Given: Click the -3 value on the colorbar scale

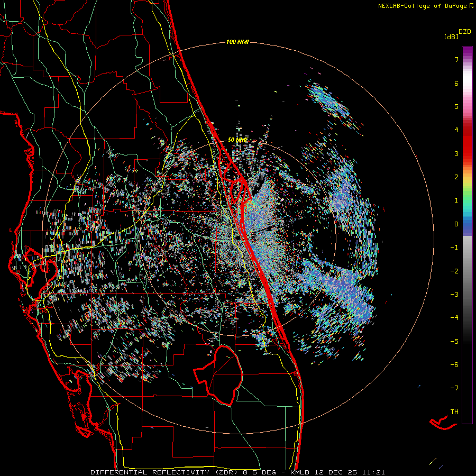Looking at the screenshot, I should coord(454,295).
